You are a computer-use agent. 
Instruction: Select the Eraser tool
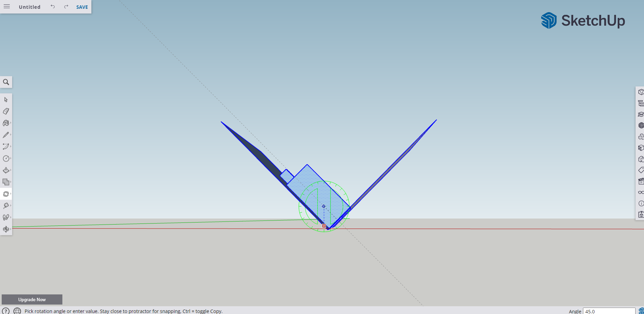coord(6,111)
